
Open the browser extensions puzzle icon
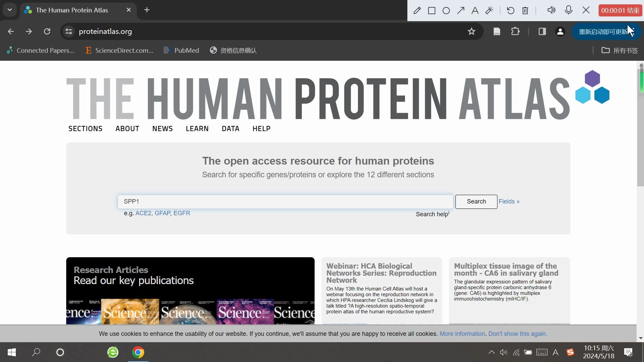515,31
